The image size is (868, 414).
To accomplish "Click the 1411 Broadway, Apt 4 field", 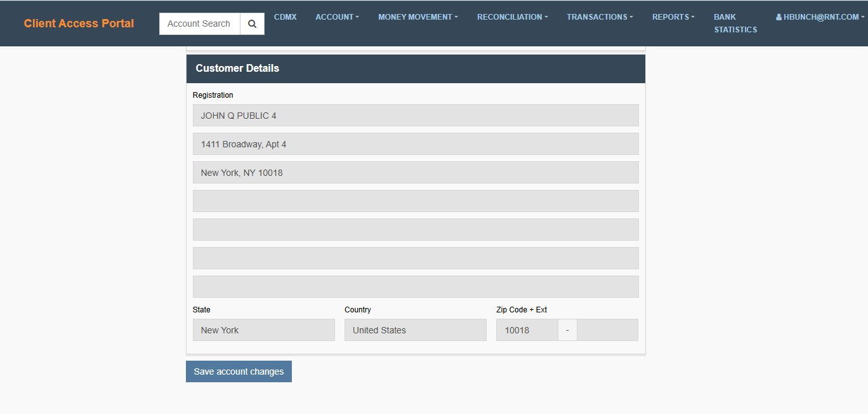I will point(416,144).
